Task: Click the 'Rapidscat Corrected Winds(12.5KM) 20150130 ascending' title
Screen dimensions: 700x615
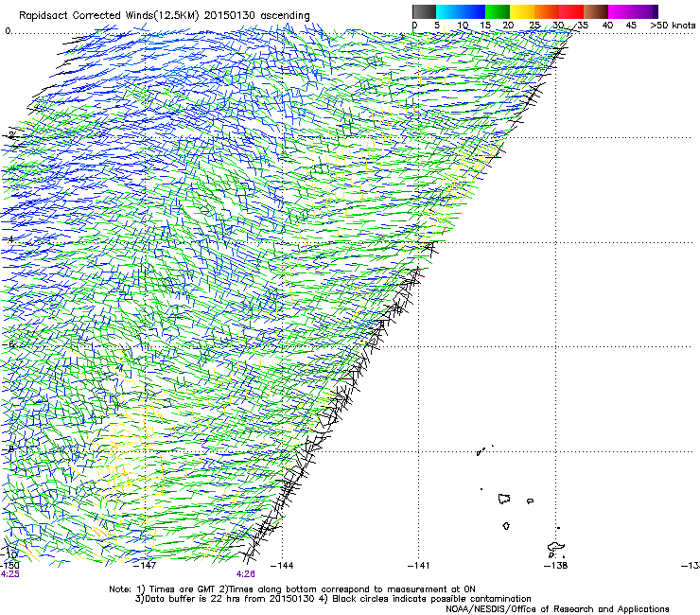Action: [x=165, y=16]
